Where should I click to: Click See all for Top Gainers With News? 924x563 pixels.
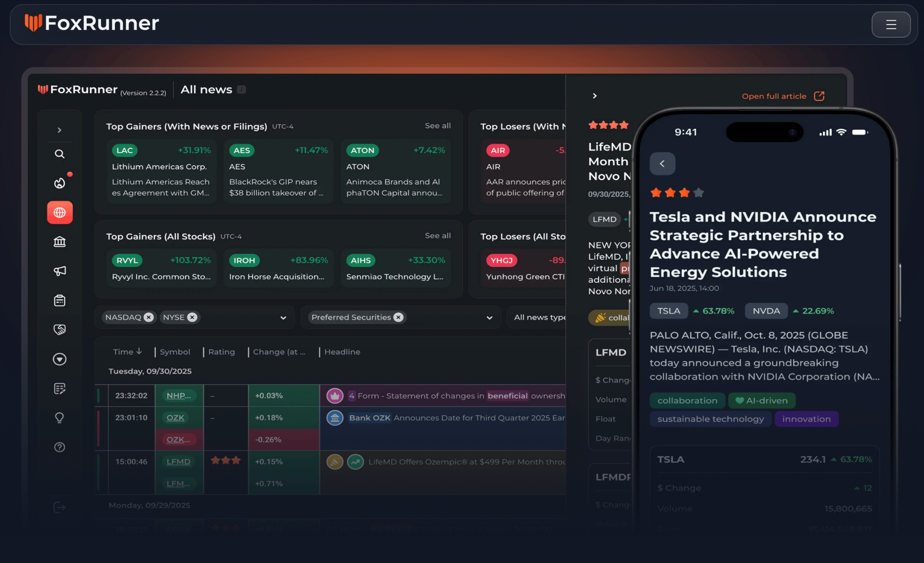tap(437, 126)
